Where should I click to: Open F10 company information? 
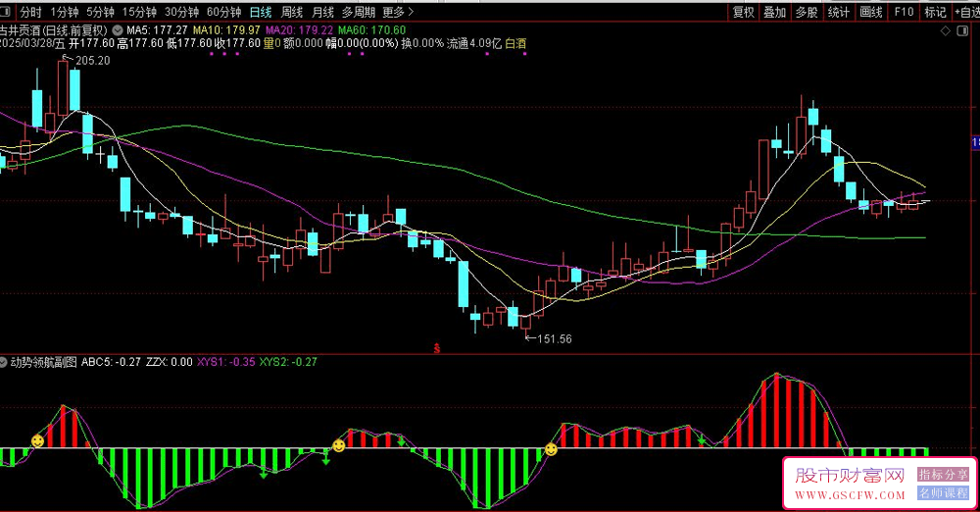pyautogui.click(x=904, y=12)
